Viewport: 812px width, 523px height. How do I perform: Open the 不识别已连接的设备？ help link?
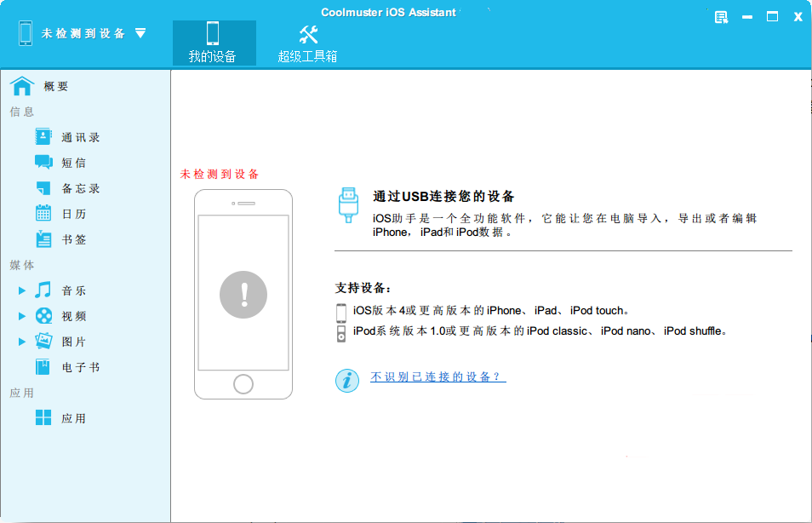coord(438,376)
